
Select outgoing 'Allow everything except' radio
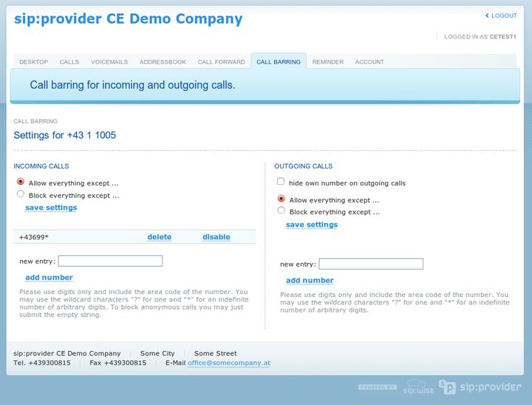[x=282, y=199]
